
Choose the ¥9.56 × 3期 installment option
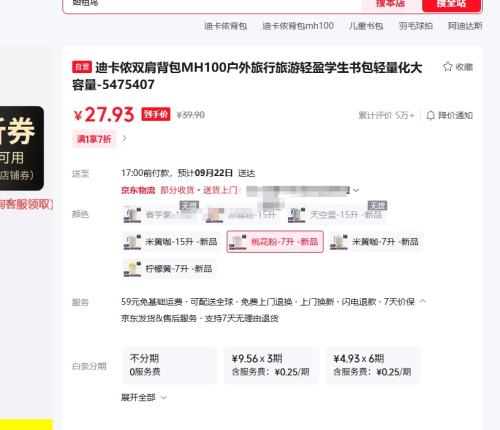(x=271, y=365)
